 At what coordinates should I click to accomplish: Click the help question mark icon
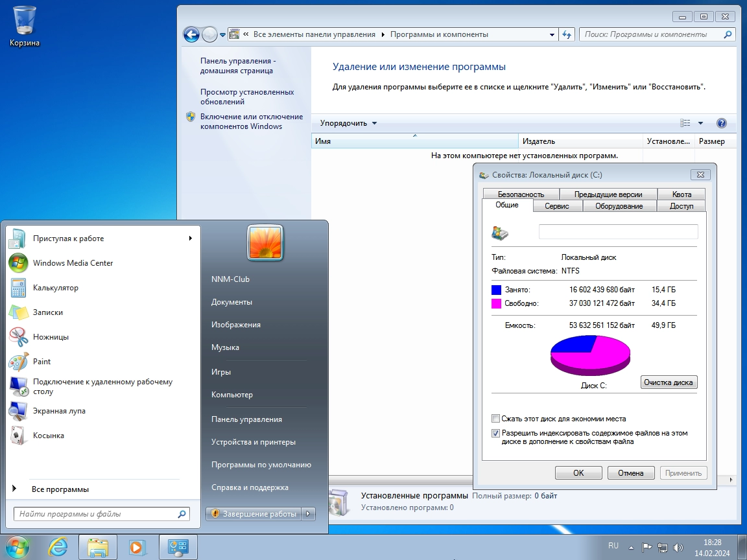click(x=721, y=123)
